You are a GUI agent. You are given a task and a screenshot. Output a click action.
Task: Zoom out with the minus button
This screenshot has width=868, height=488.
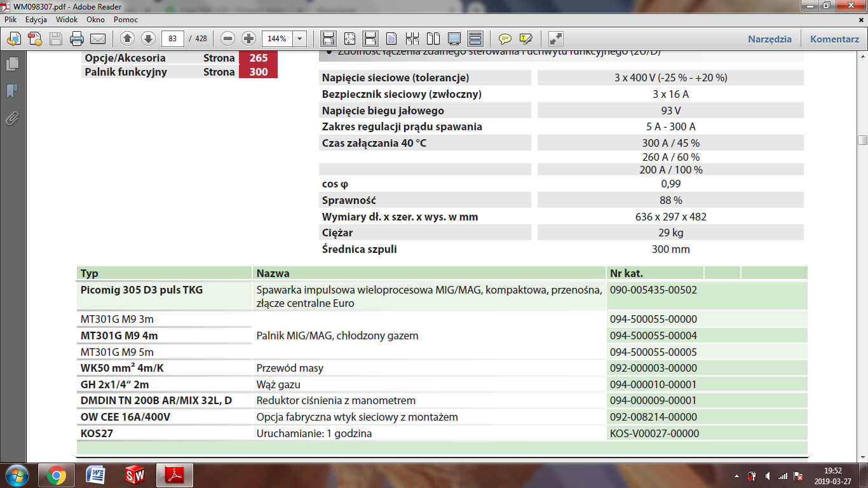click(228, 39)
